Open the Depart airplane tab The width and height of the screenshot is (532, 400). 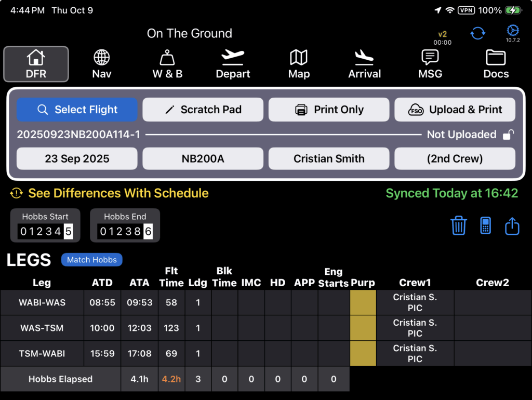tap(233, 64)
